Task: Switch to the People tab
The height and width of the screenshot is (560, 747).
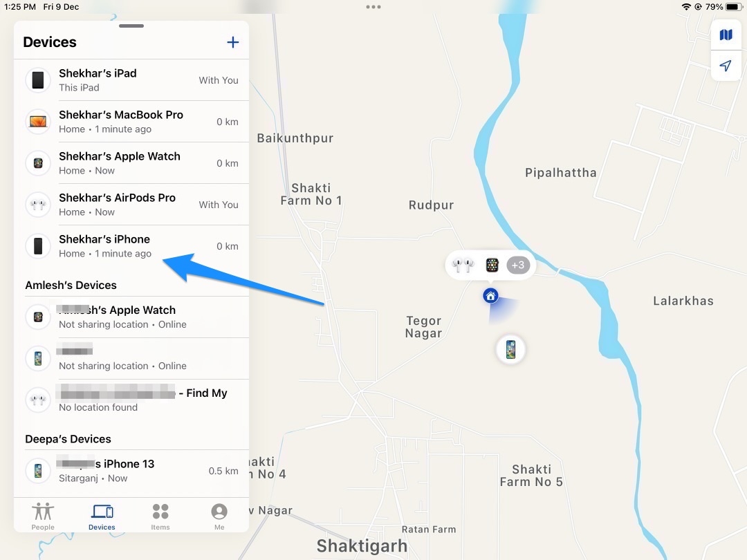Action: point(43,516)
